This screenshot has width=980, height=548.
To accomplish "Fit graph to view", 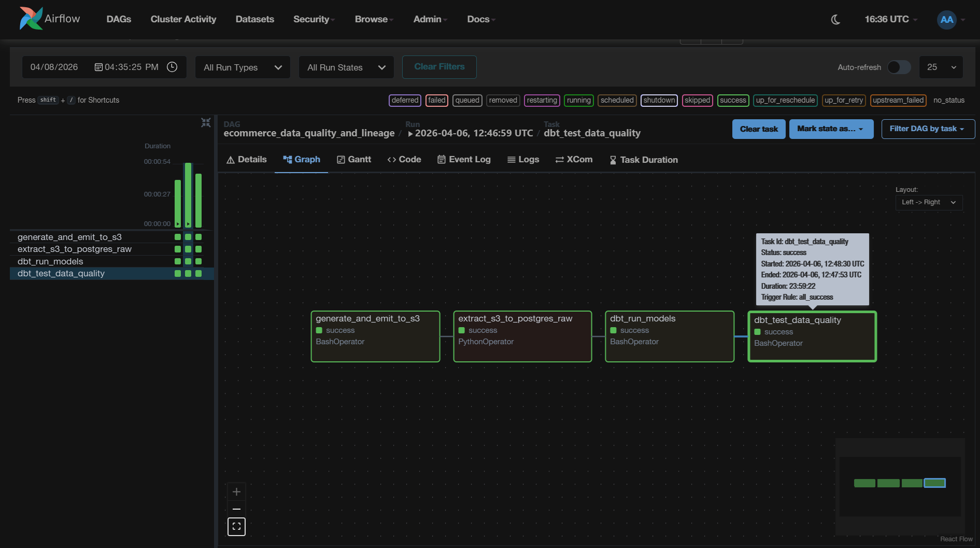I will [x=236, y=527].
